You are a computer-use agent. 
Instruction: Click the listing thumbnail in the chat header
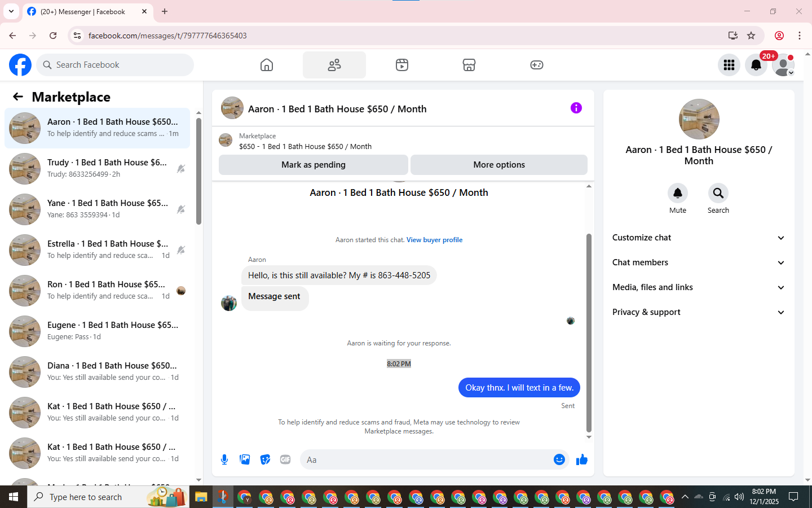click(232, 108)
